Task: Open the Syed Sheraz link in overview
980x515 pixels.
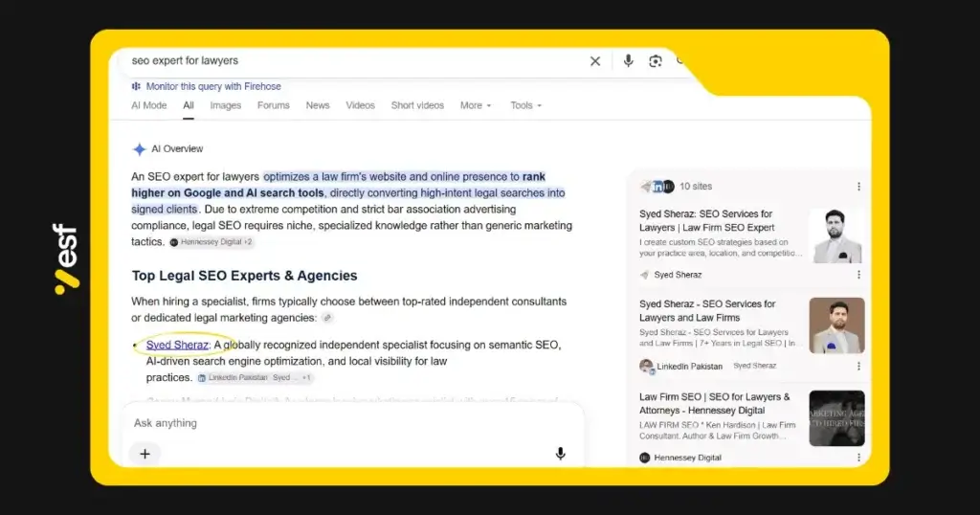Action: click(177, 345)
